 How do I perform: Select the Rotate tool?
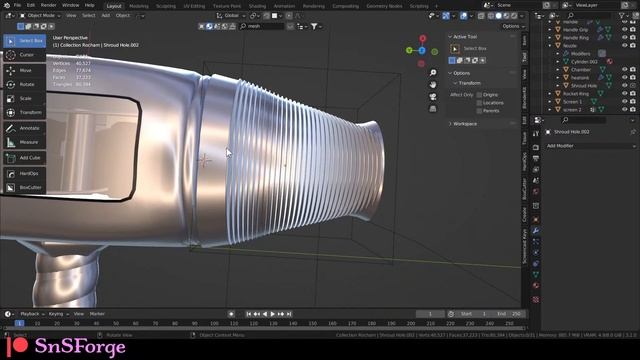[24, 84]
